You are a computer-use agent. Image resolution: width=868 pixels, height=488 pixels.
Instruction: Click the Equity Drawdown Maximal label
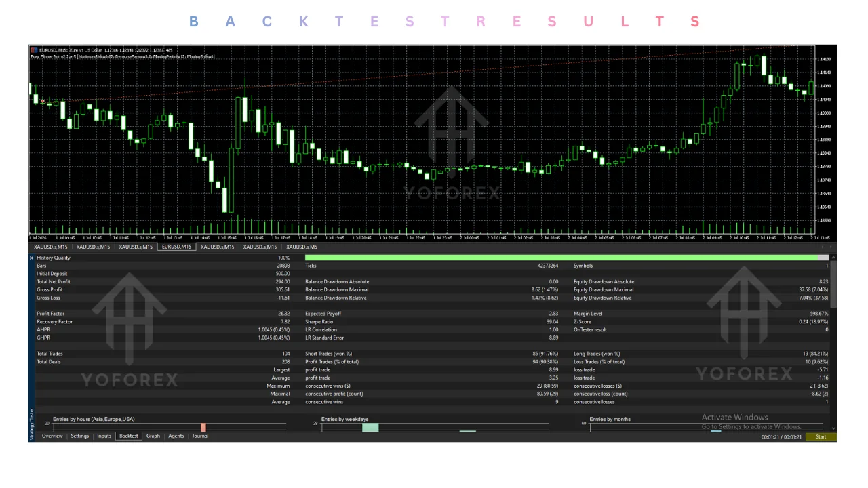point(604,290)
